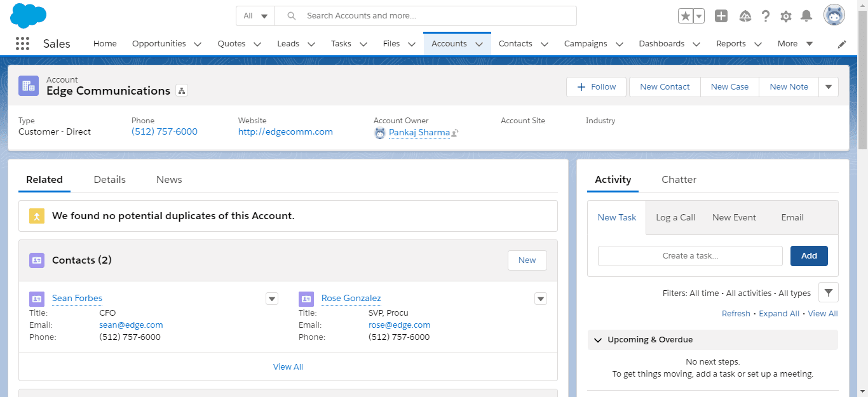Click the Follow button
This screenshot has width=868, height=397.
coord(596,87)
